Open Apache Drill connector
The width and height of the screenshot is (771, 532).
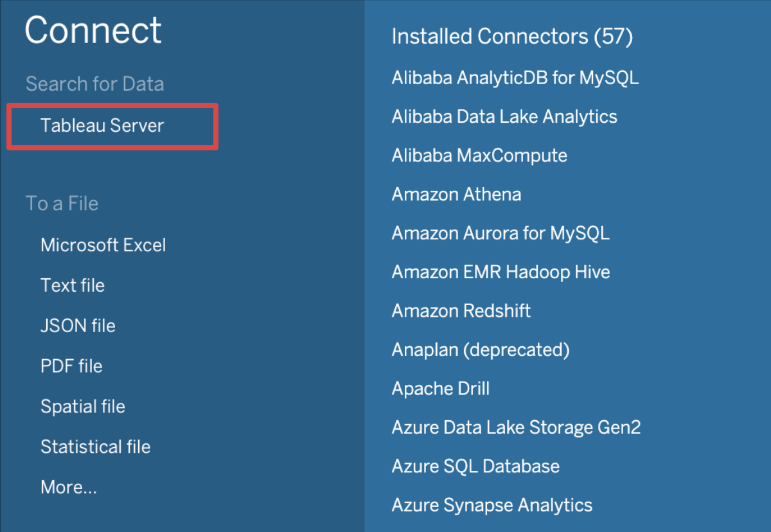point(441,388)
